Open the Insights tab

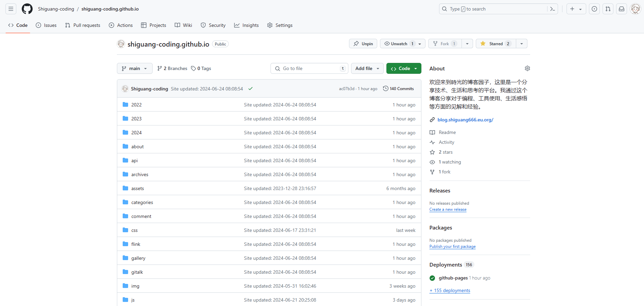coord(246,25)
